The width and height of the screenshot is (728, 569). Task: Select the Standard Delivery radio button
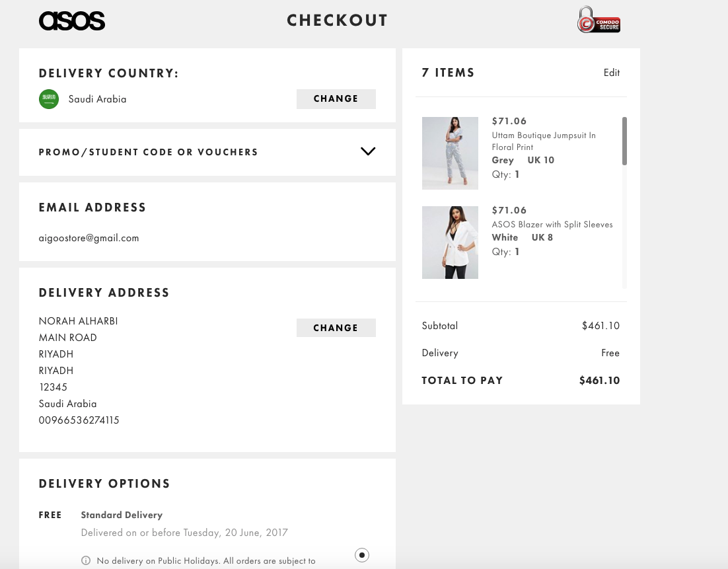pos(362,555)
